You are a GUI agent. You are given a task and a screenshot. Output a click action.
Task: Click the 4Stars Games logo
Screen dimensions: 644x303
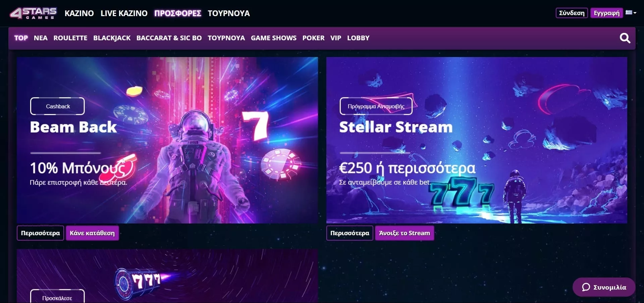coord(33,13)
